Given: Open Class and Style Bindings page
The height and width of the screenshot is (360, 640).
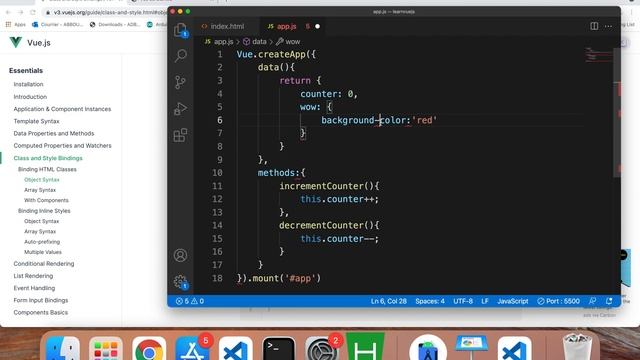Looking at the screenshot, I should (x=48, y=158).
